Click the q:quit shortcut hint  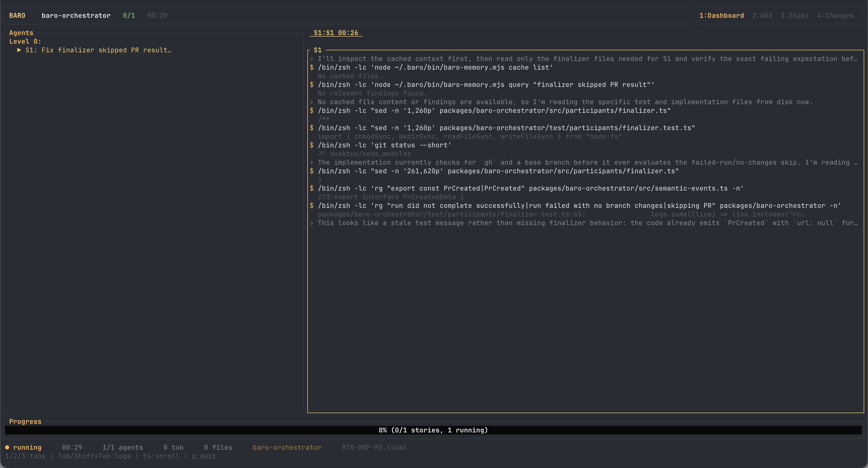(204, 456)
